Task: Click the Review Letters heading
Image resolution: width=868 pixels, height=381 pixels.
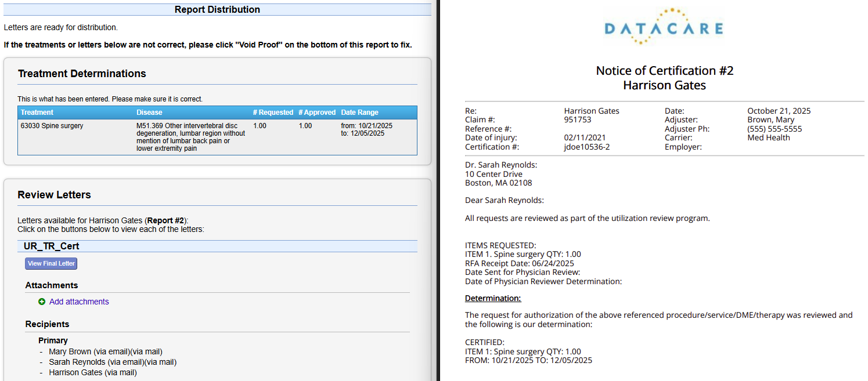Action: pyautogui.click(x=55, y=194)
